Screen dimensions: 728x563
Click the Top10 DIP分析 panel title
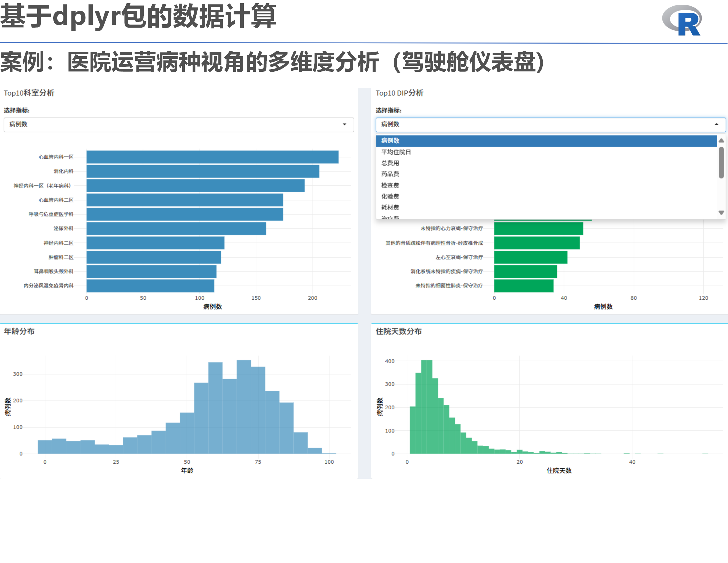[399, 93]
